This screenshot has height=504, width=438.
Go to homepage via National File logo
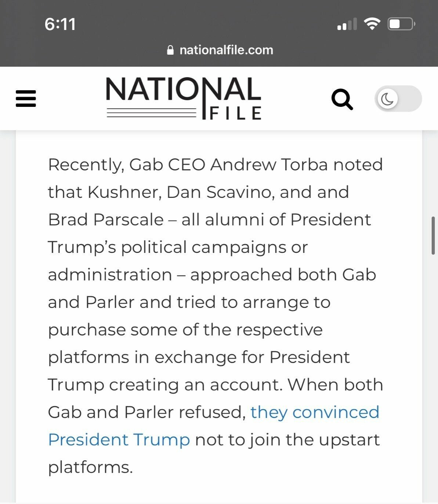[x=184, y=98]
